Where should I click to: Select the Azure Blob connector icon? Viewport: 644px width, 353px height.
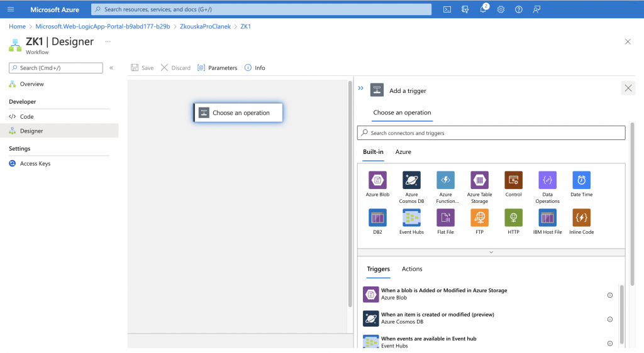(377, 180)
